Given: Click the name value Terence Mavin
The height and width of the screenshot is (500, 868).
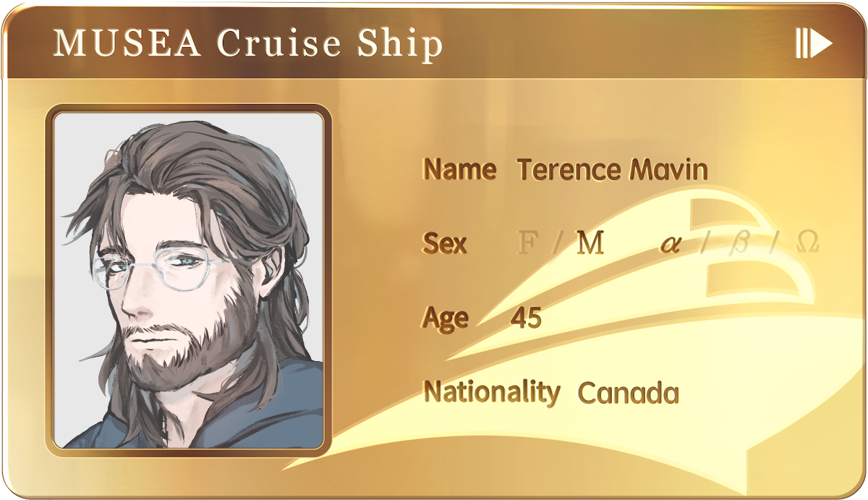Looking at the screenshot, I should point(613,170).
